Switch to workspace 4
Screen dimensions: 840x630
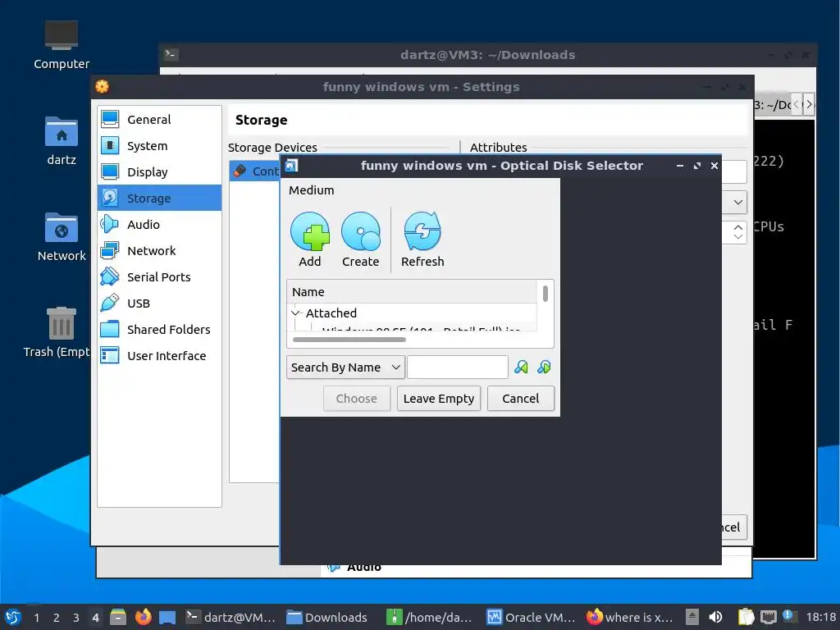pos(95,617)
